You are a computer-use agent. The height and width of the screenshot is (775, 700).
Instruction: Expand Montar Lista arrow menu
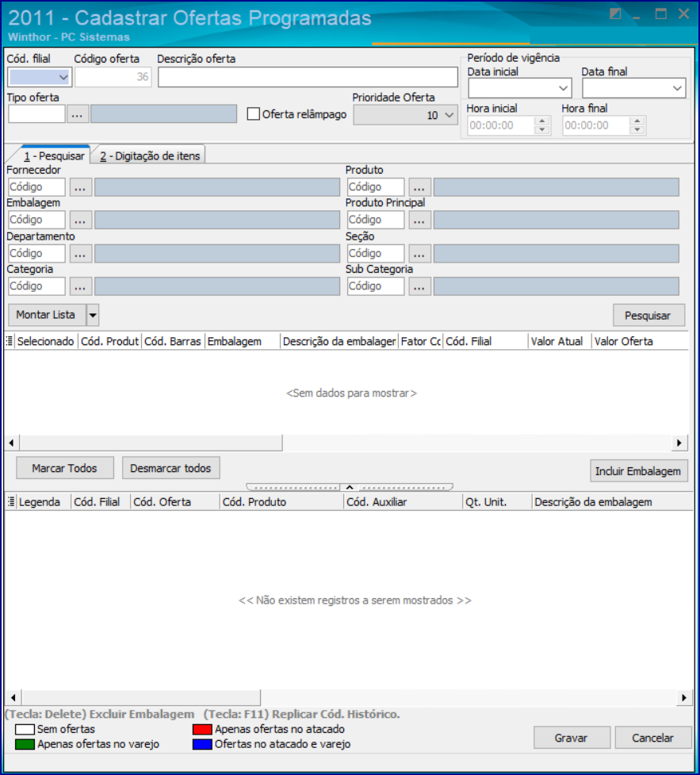tap(93, 315)
